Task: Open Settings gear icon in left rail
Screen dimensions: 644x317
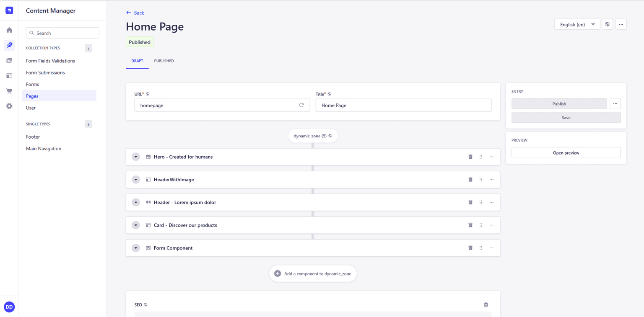Action: (x=9, y=106)
